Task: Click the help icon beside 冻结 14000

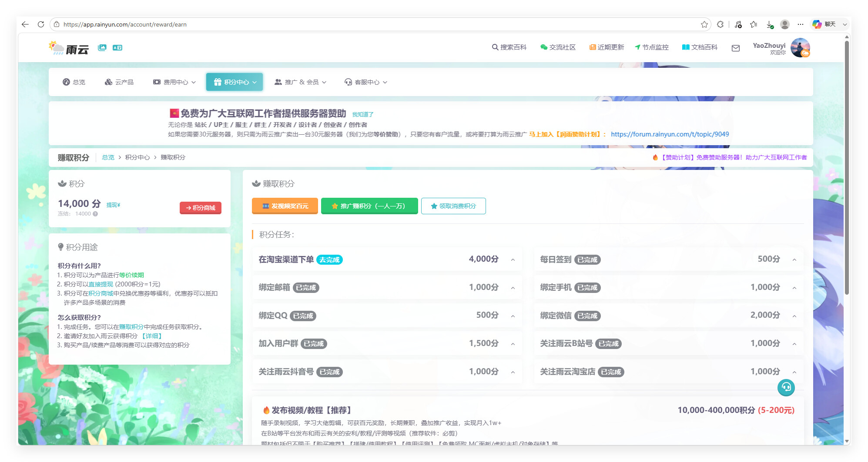Action: point(95,214)
